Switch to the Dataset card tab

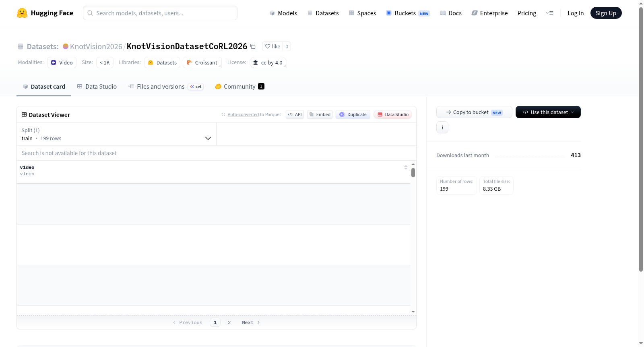point(43,86)
